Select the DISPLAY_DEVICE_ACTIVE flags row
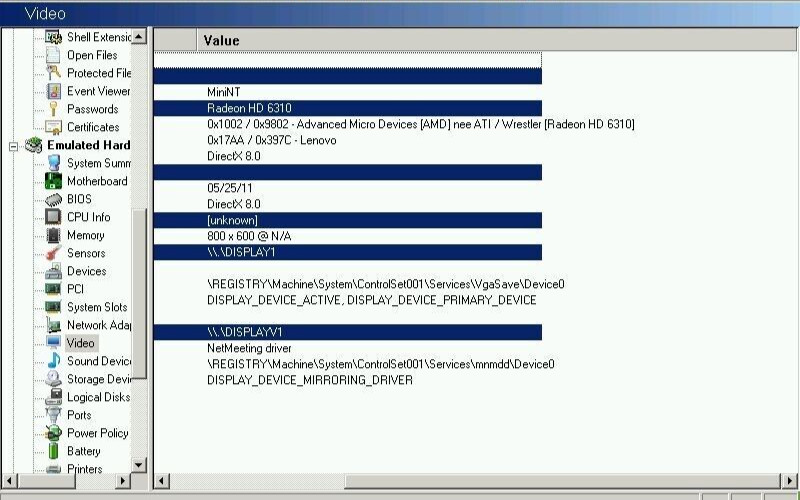This screenshot has height=500, width=800. pyautogui.click(x=347, y=300)
